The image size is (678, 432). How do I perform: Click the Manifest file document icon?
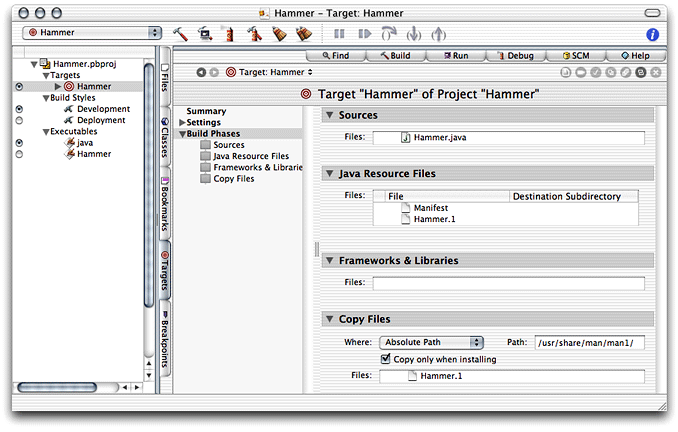click(406, 208)
